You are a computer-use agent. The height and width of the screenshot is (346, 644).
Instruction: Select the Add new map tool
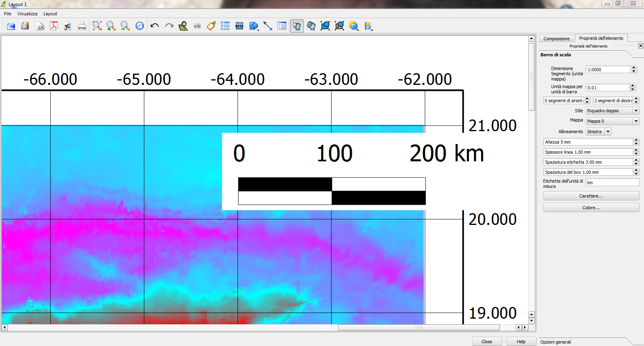(183, 26)
